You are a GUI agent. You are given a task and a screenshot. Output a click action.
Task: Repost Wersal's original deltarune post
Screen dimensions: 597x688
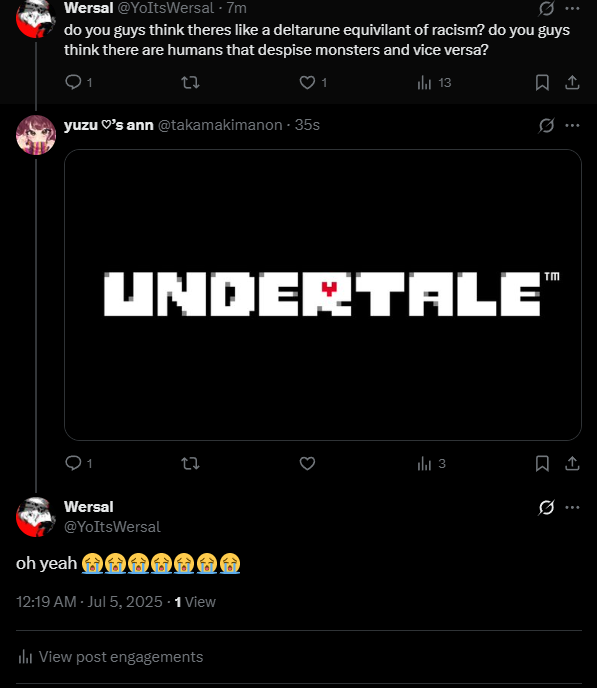pyautogui.click(x=190, y=82)
